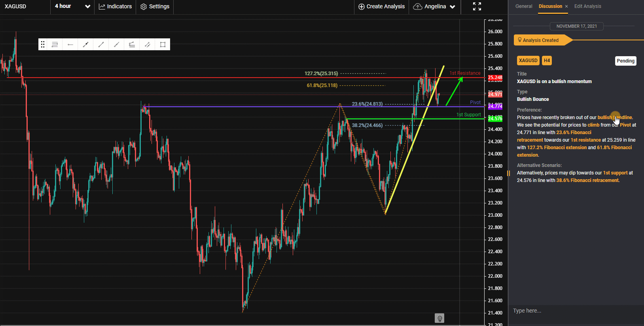Click the 38.2%(24.466) Fibonacci label
This screenshot has height=326, width=644.
tap(367, 125)
